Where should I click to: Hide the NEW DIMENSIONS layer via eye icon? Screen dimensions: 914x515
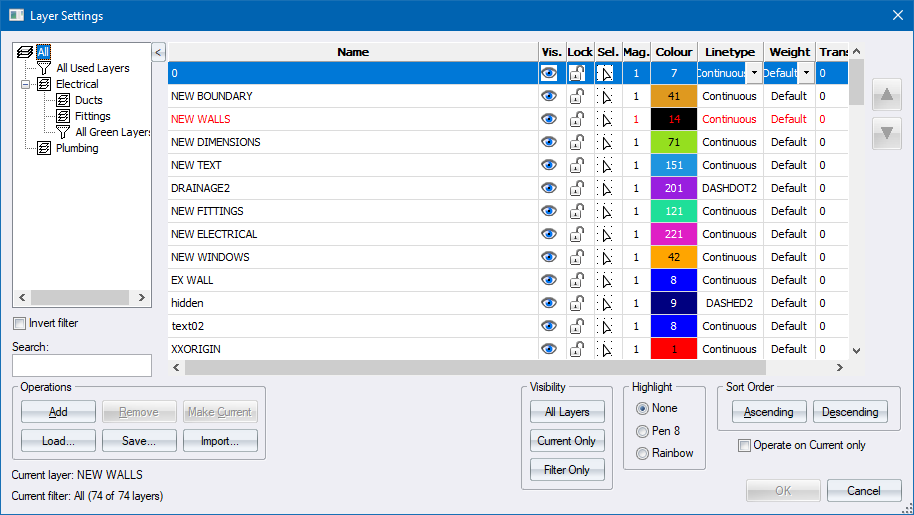[549, 143]
